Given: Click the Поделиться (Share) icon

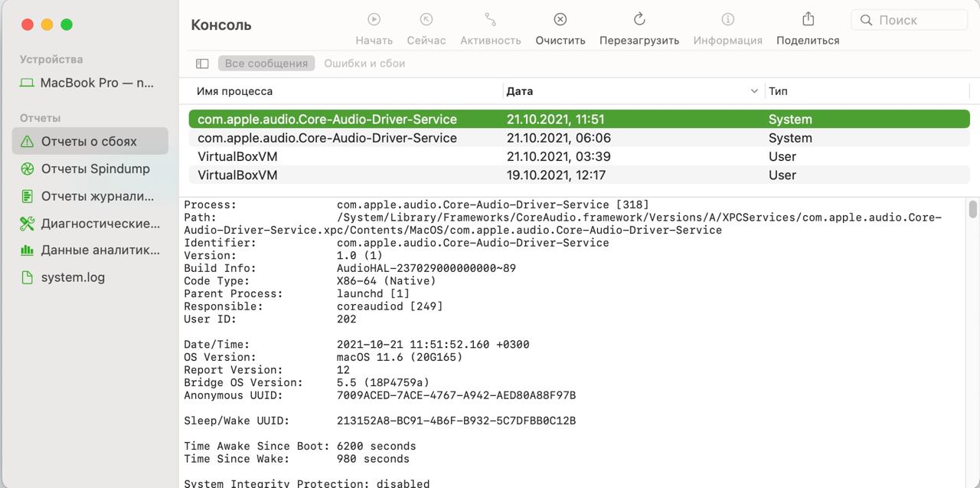Looking at the screenshot, I should pos(808,18).
